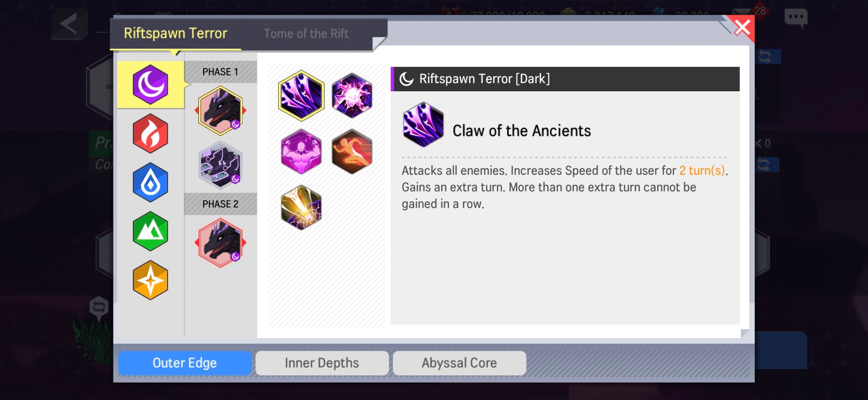Close the Riftspawn Terror info popup
Screen dimensions: 868x400
741,28
